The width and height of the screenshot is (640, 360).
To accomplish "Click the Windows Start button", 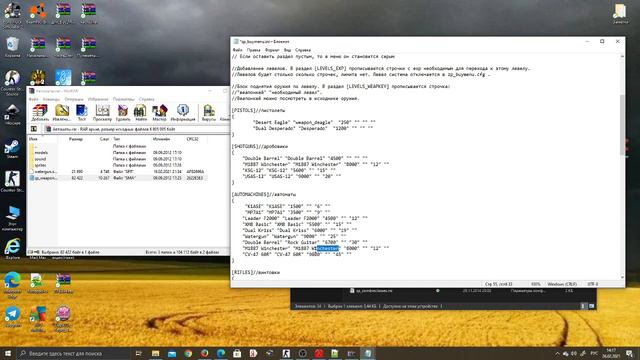I will click(x=8, y=353).
